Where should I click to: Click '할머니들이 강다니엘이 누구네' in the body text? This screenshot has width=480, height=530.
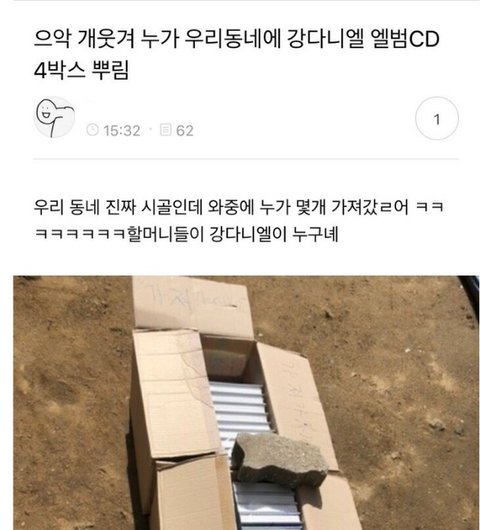coord(232,234)
